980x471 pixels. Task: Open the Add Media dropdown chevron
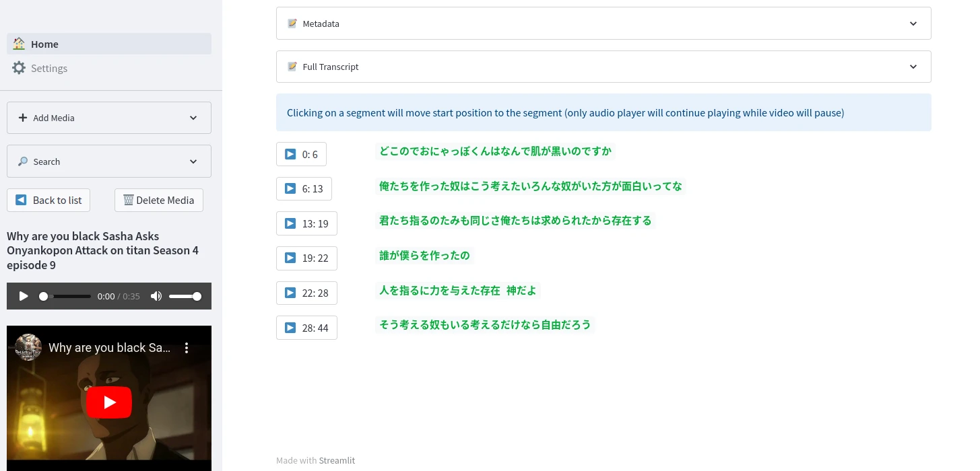[x=193, y=118]
